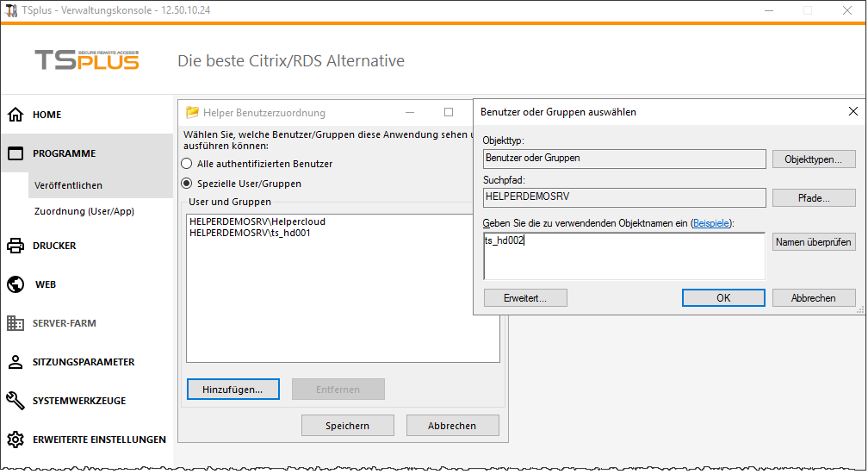The height and width of the screenshot is (474, 868).
Task: Select 'Spezielle User/Gruppen' radio button
Action: [186, 184]
